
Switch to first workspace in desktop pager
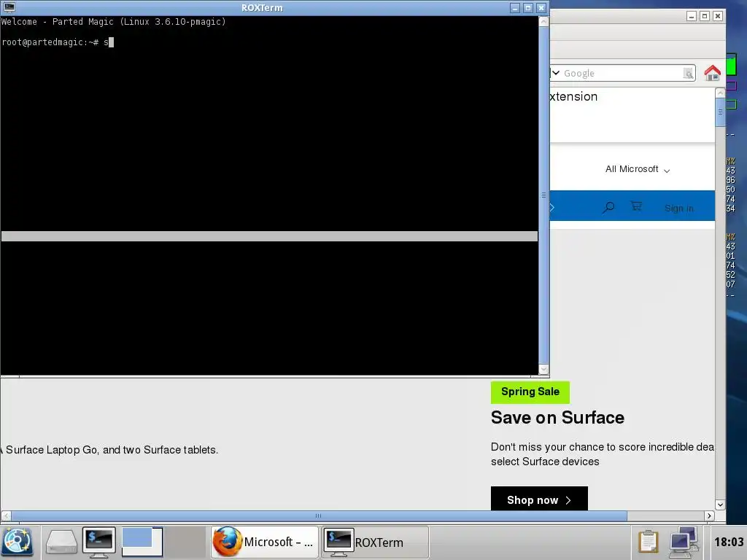coord(142,542)
